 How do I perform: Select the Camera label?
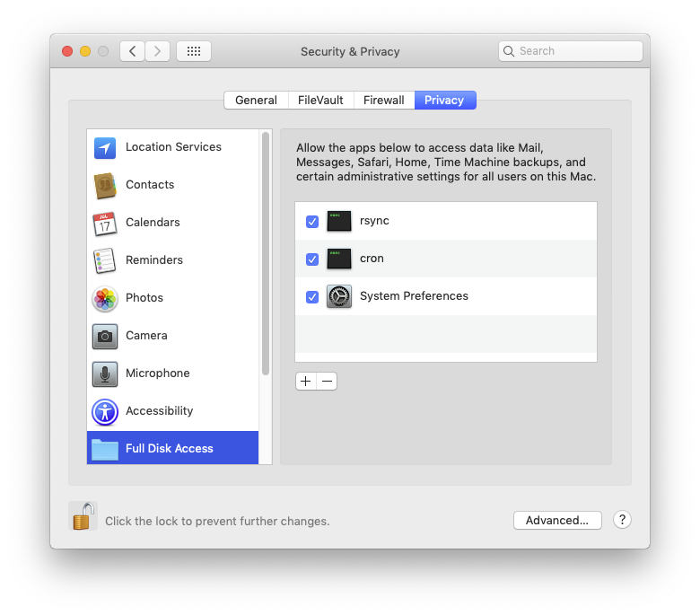tap(146, 336)
